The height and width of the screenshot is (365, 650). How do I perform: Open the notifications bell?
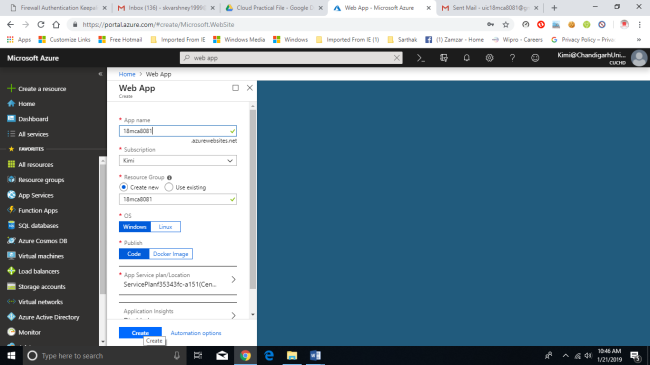466,58
